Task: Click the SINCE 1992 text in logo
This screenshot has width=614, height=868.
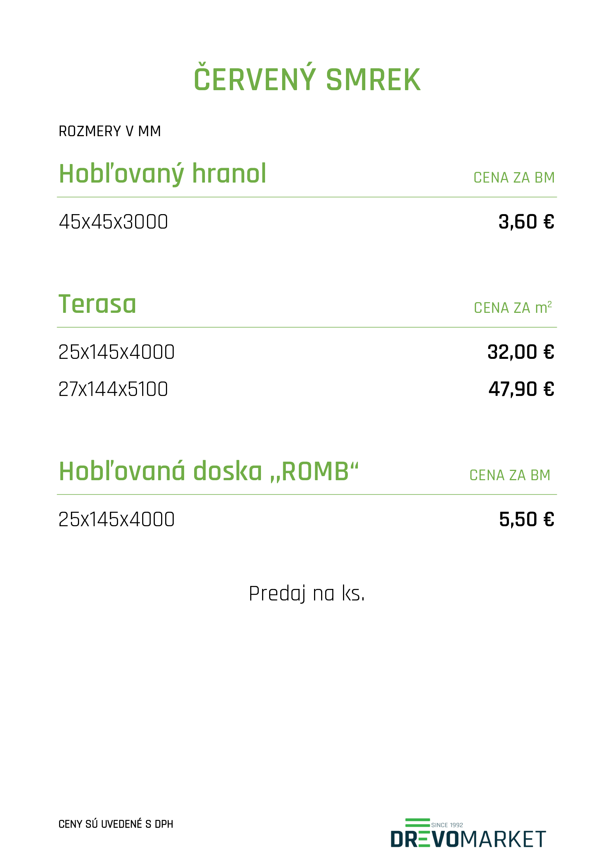Action: [447, 825]
